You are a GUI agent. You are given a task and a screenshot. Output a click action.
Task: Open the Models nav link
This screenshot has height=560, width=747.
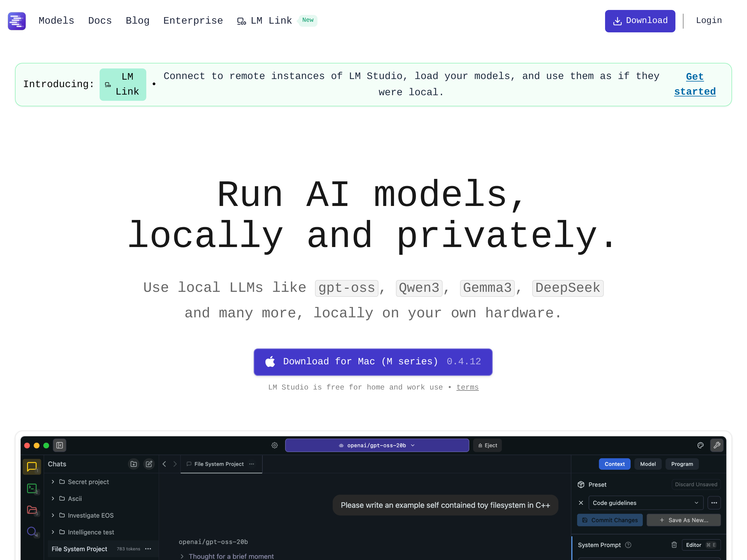56,21
